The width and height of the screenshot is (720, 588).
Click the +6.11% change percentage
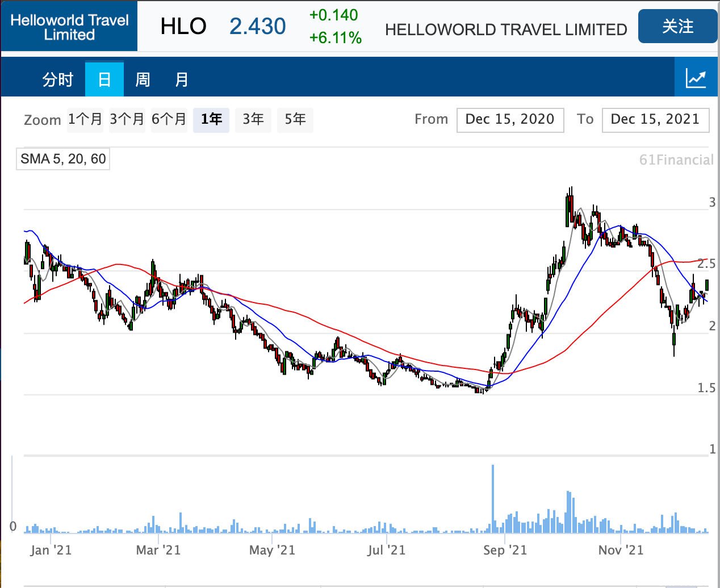point(336,38)
